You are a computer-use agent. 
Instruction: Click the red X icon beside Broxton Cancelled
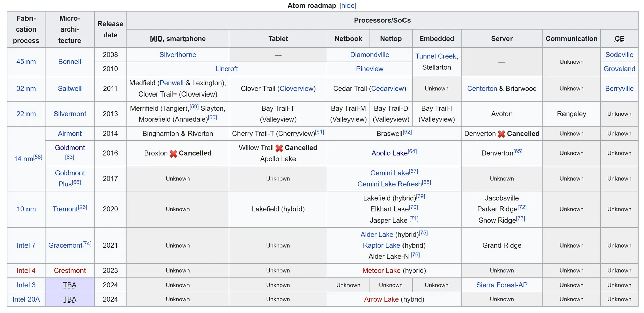[x=173, y=153]
